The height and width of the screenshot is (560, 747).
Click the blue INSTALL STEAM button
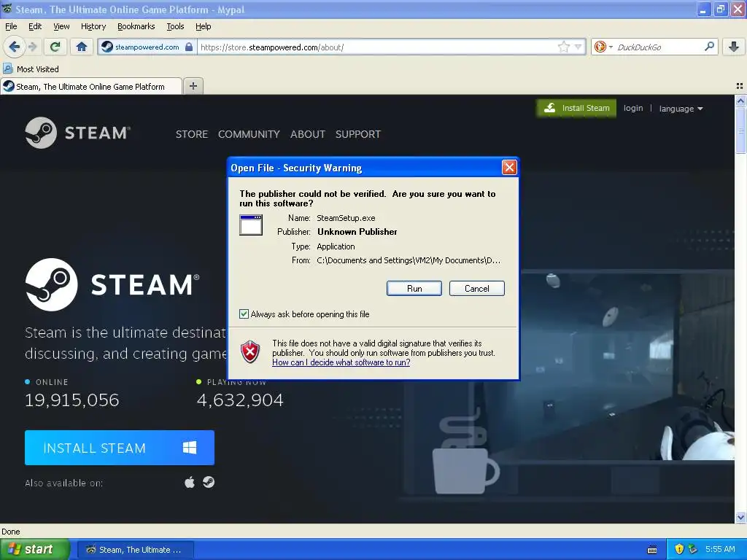coord(120,448)
